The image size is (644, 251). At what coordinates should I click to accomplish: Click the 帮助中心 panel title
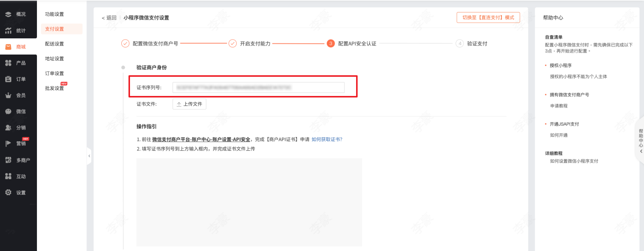point(553,18)
